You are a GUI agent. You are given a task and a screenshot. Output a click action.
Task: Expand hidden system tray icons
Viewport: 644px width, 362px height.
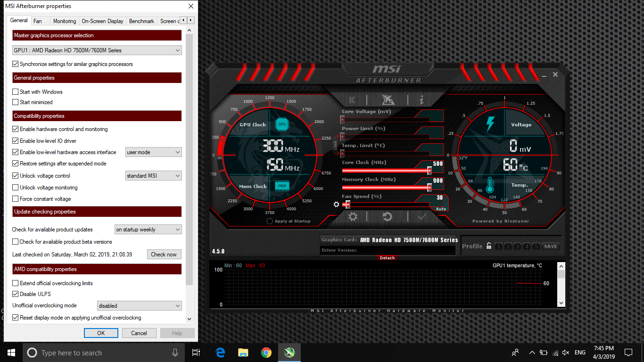(x=532, y=353)
